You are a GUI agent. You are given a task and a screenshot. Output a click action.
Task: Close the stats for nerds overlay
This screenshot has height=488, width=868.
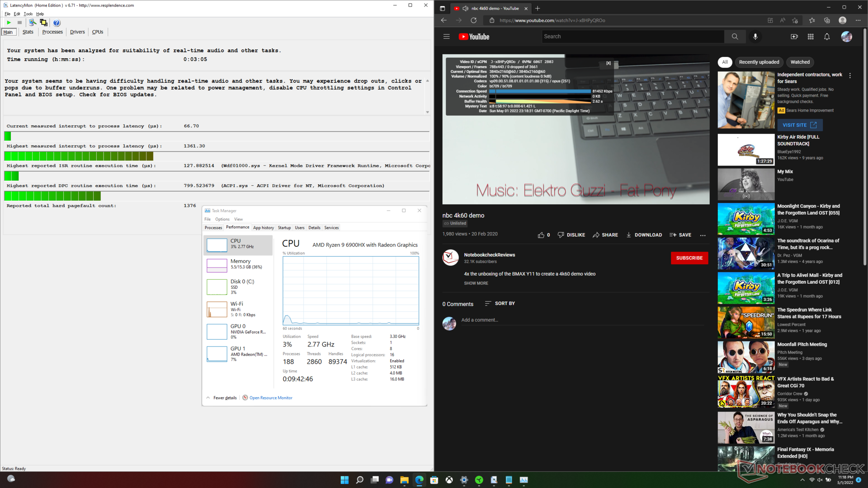pos(609,63)
